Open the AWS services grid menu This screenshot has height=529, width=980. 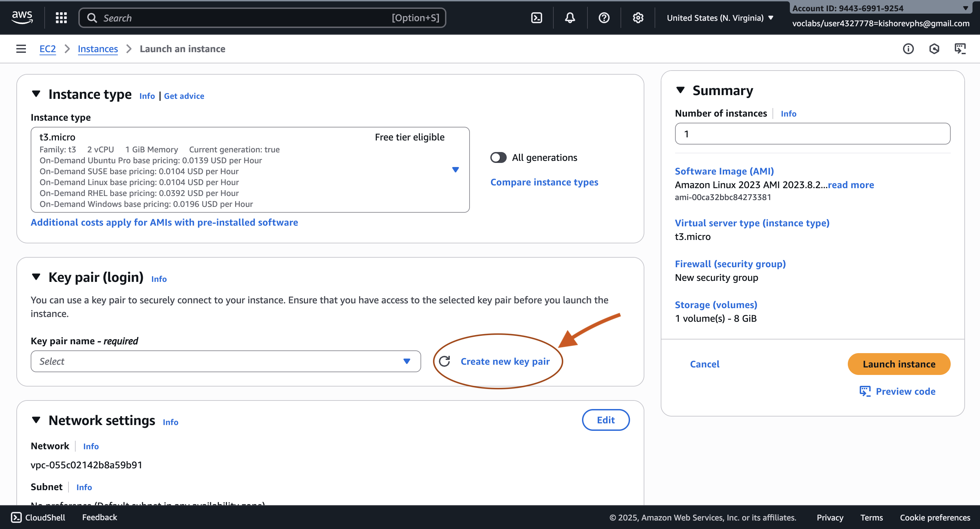pyautogui.click(x=61, y=17)
